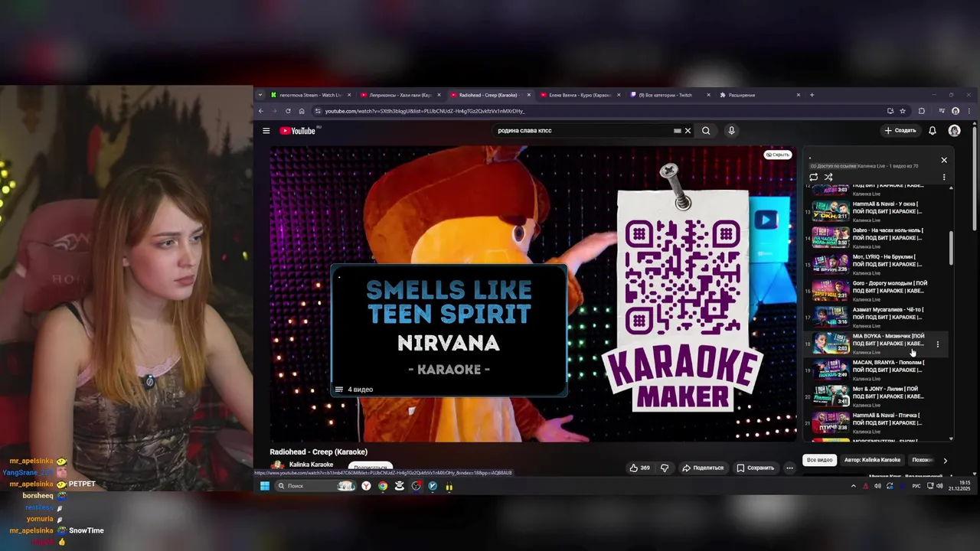Click the Поделиться share button
Screen dimensions: 980x551
coord(703,468)
